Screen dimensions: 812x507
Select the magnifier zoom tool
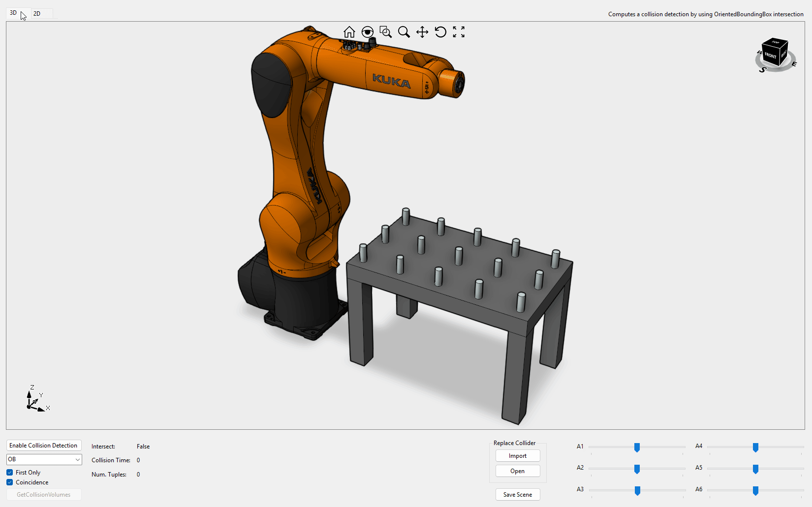point(404,32)
